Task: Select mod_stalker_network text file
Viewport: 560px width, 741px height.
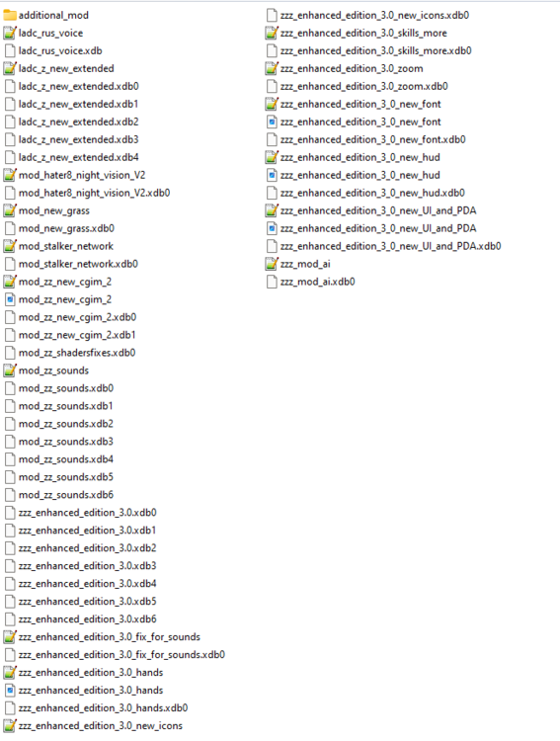Action: click(x=59, y=246)
